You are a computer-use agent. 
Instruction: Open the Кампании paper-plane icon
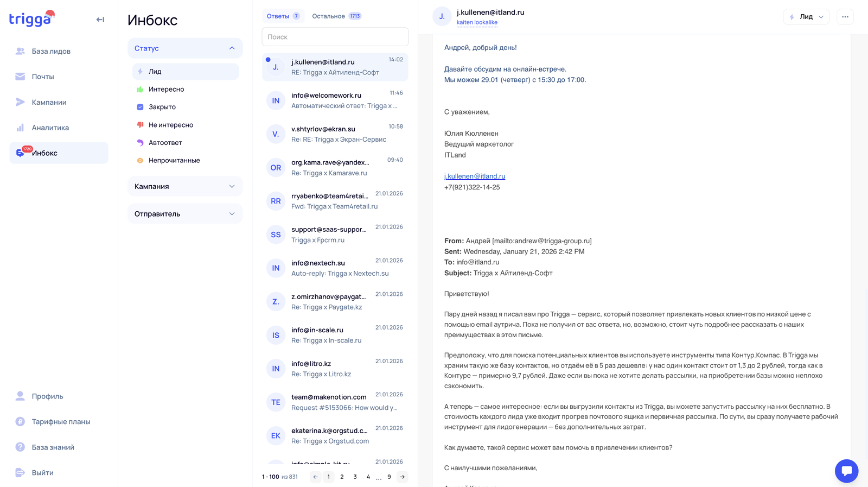point(20,102)
